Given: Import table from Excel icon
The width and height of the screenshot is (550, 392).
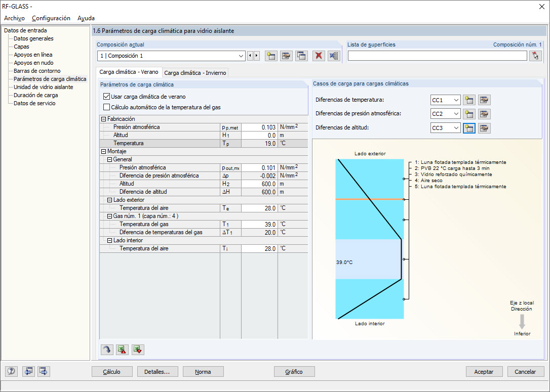Looking at the screenshot, I should point(138,350).
